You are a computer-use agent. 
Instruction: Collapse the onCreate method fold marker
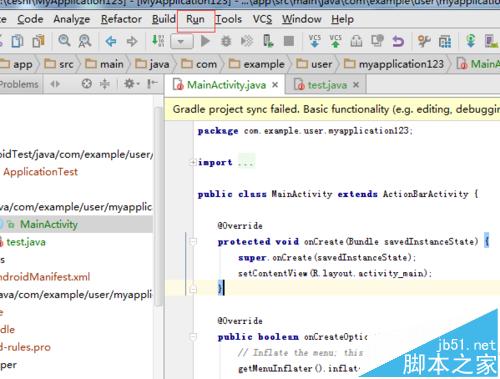pyautogui.click(x=193, y=241)
